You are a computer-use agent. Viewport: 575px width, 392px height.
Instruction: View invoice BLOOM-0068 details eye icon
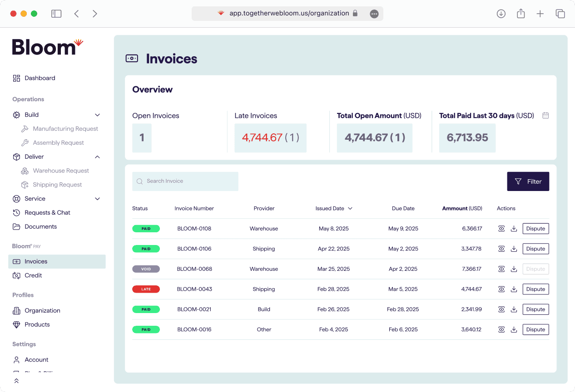point(501,269)
